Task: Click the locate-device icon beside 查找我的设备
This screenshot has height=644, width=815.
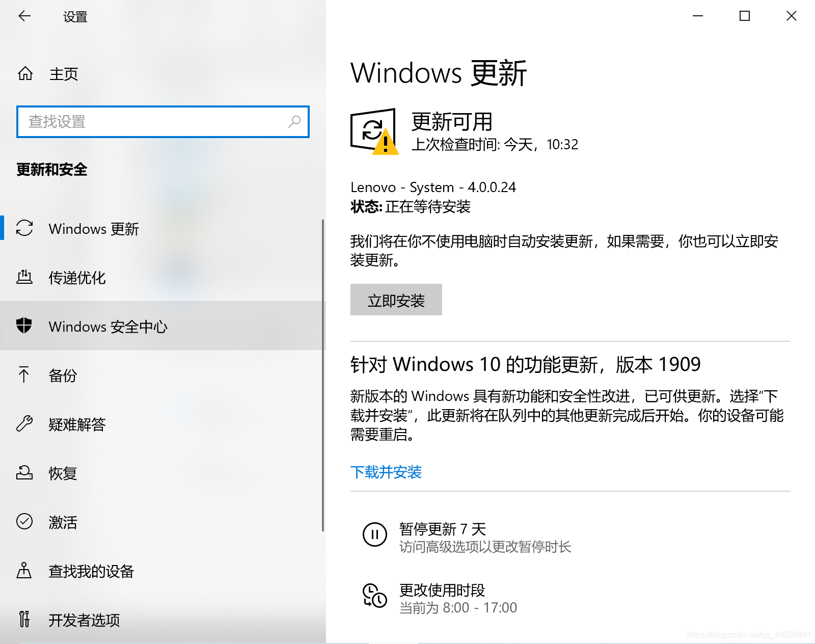Action: [x=24, y=570]
